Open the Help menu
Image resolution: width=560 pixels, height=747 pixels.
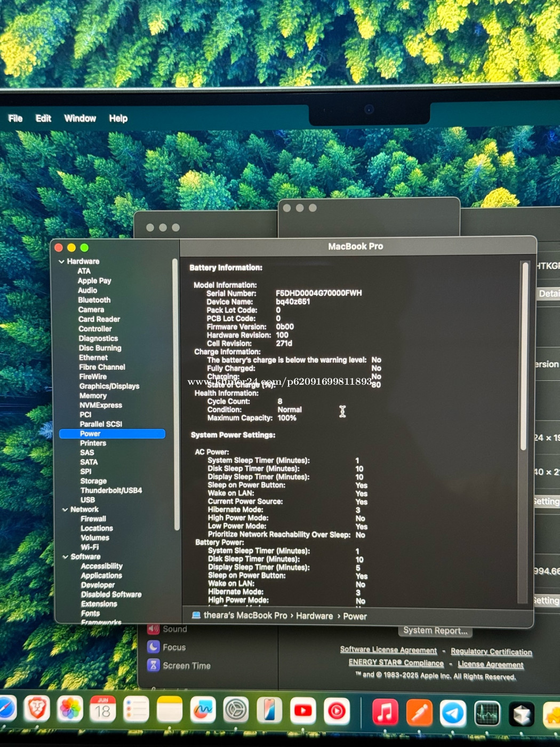click(118, 118)
